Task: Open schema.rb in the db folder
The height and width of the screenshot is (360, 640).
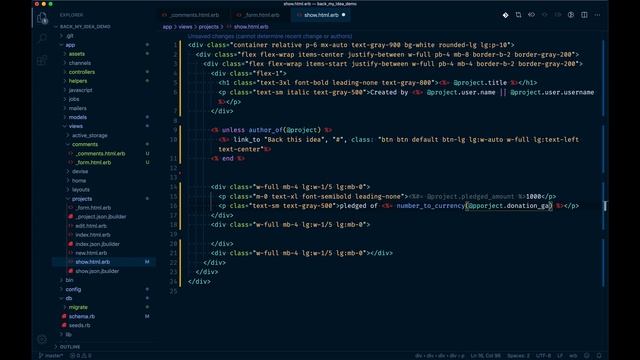Action: point(82,316)
